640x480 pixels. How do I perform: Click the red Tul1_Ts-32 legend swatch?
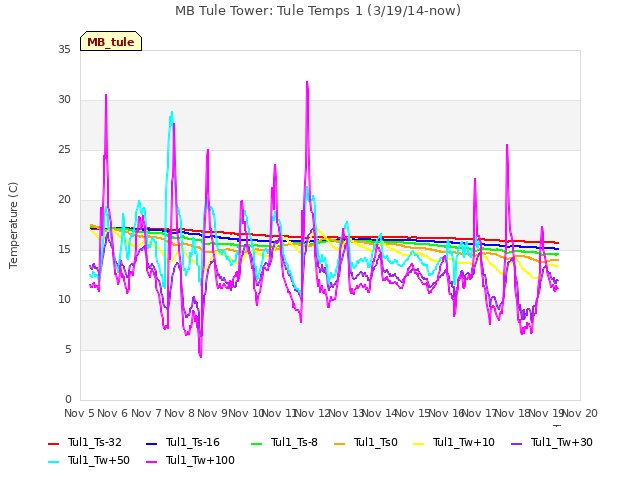click(x=53, y=444)
